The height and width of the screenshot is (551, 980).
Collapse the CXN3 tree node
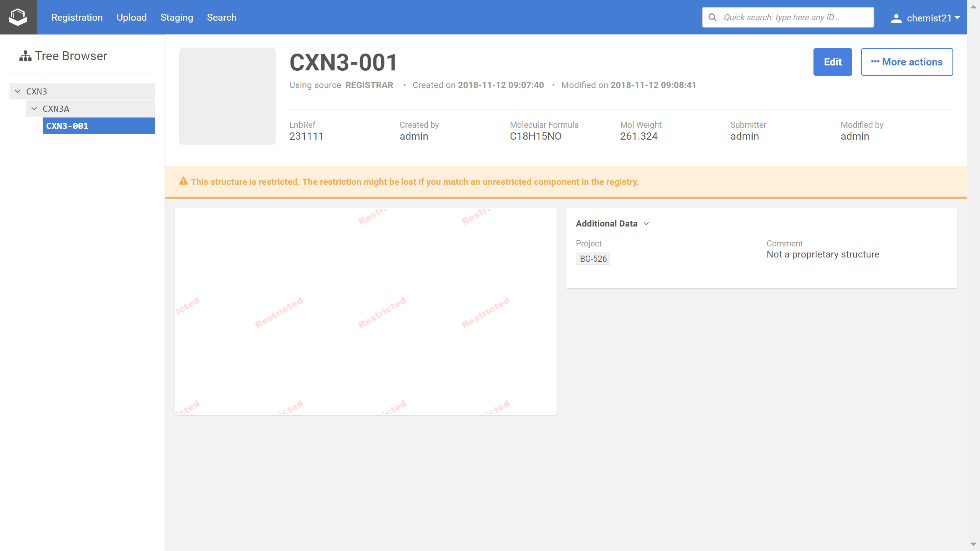point(18,91)
